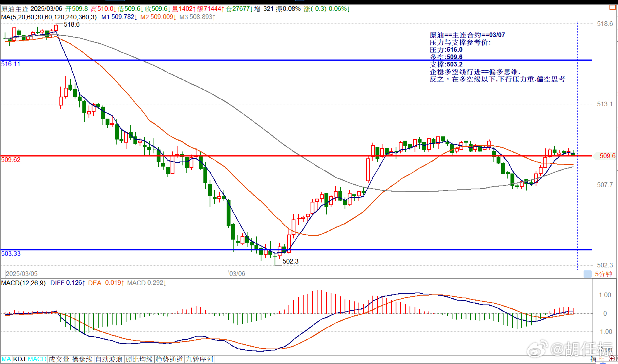618x364 pixels.
Task: Click the MACD 0.292 value label
Action: click(x=147, y=283)
